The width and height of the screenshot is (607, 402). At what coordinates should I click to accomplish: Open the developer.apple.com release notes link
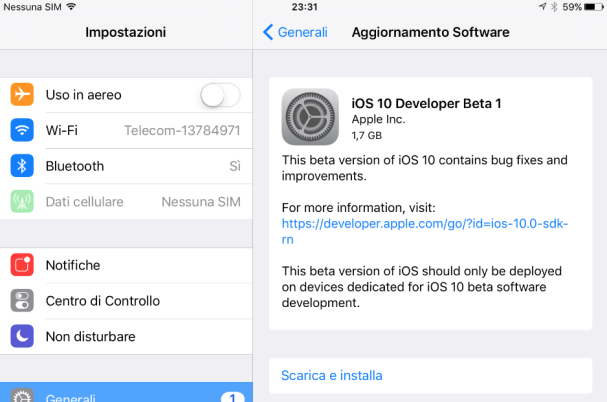point(425,231)
